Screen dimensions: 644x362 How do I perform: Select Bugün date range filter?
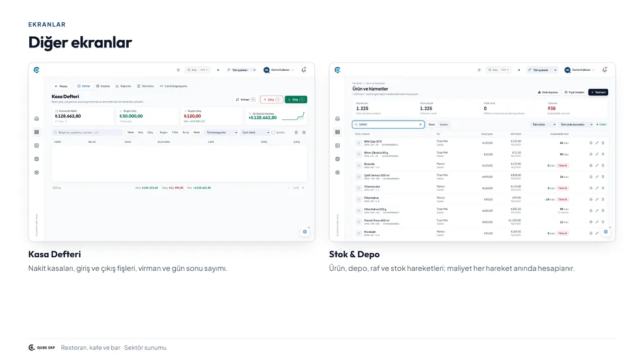click(x=163, y=133)
